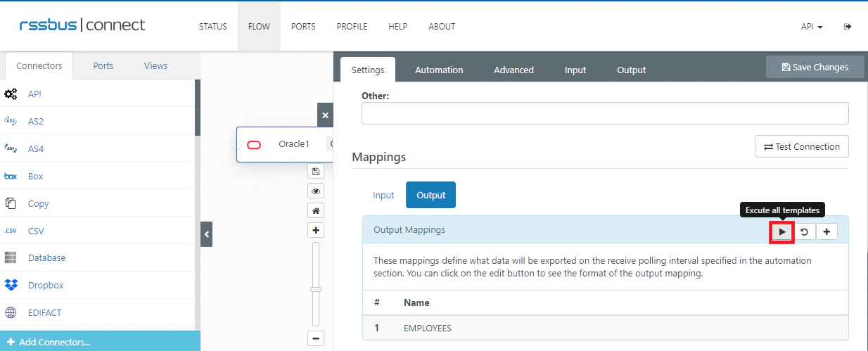Open the STATUS menu

(x=213, y=27)
